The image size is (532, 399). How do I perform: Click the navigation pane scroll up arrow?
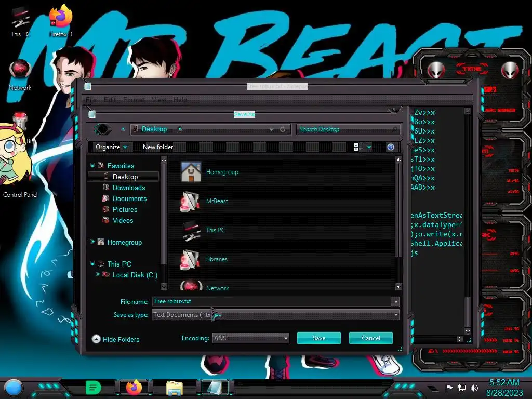164,159
